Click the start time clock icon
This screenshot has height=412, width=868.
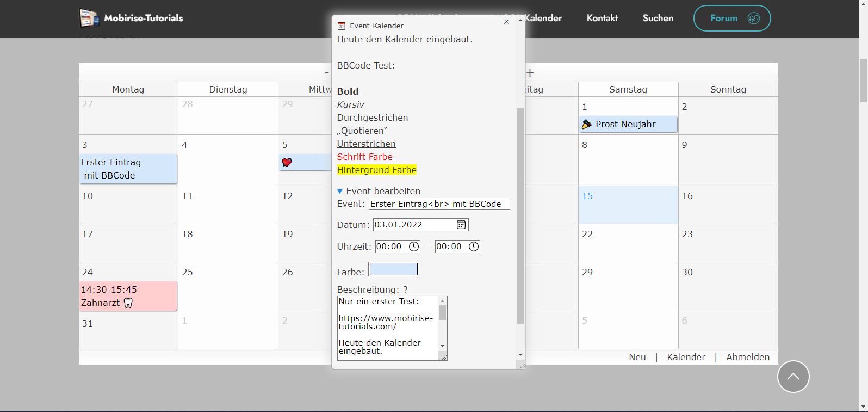click(414, 247)
